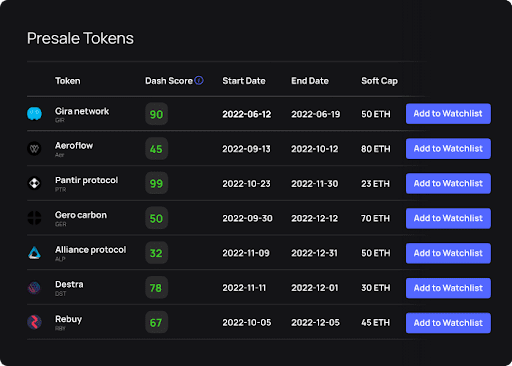Add Alliance protocol to watchlist
The width and height of the screenshot is (512, 366).
[x=448, y=253]
